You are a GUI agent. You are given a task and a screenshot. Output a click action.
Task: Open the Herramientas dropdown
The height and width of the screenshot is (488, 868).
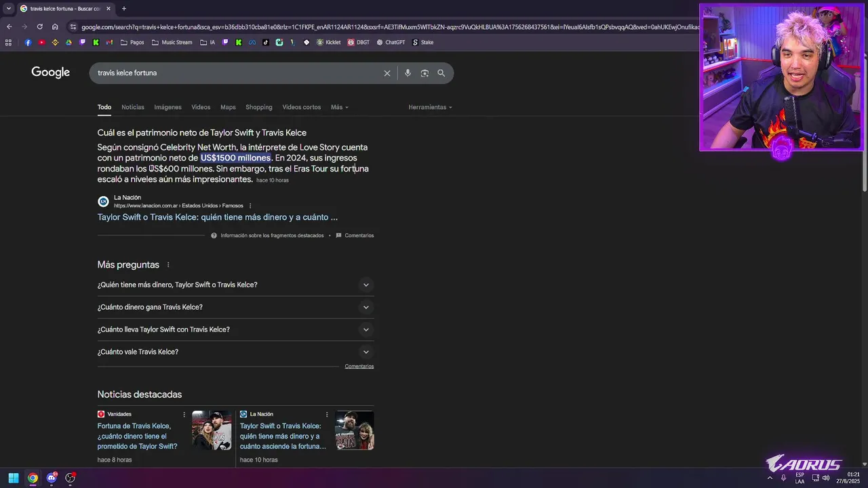(430, 107)
